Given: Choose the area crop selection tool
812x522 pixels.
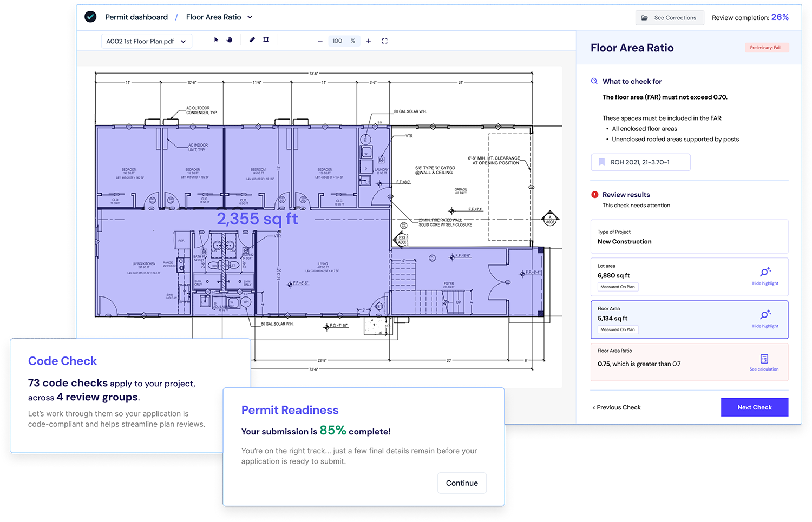Looking at the screenshot, I should pos(266,40).
